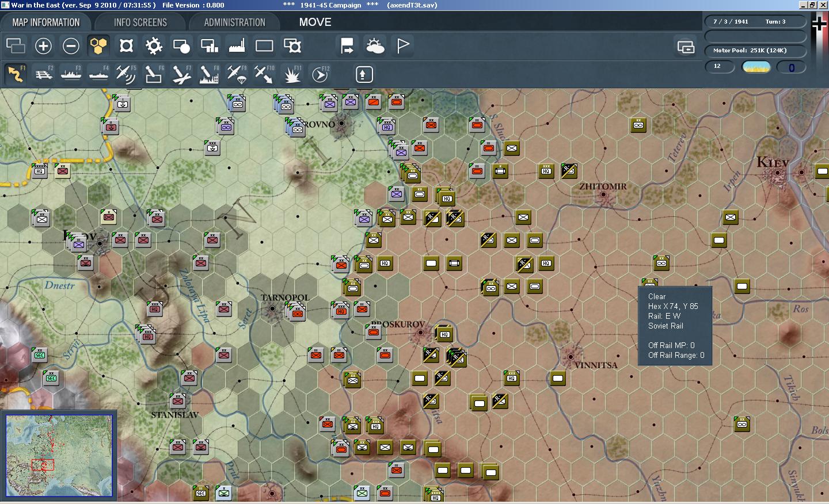Click the Tarnopol city label
Viewport: 829px width, 504px height.
tap(285, 297)
